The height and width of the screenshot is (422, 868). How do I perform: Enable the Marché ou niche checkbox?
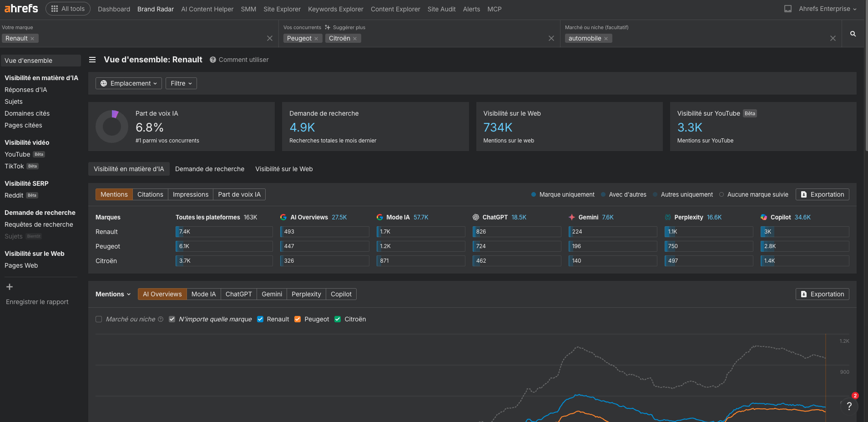pyautogui.click(x=99, y=319)
